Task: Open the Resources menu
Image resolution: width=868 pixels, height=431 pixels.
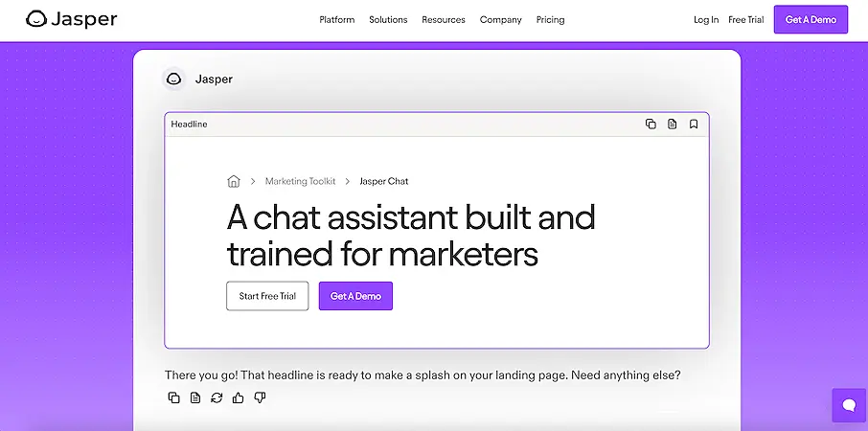Action: point(444,20)
